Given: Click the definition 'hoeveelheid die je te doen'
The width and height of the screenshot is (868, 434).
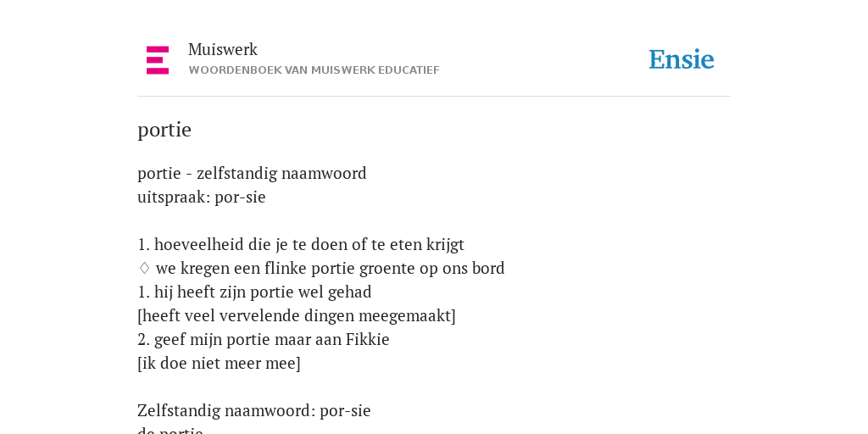Looking at the screenshot, I should pyautogui.click(x=301, y=244).
